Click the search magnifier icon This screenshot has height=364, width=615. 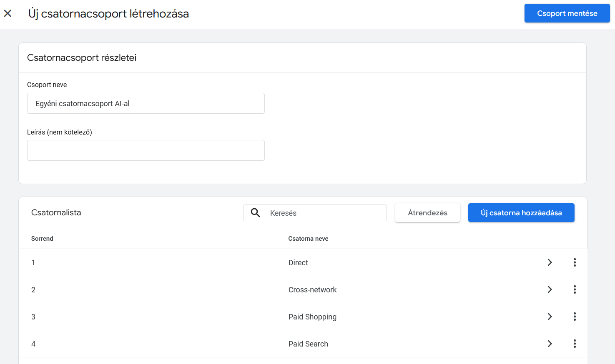click(x=256, y=213)
